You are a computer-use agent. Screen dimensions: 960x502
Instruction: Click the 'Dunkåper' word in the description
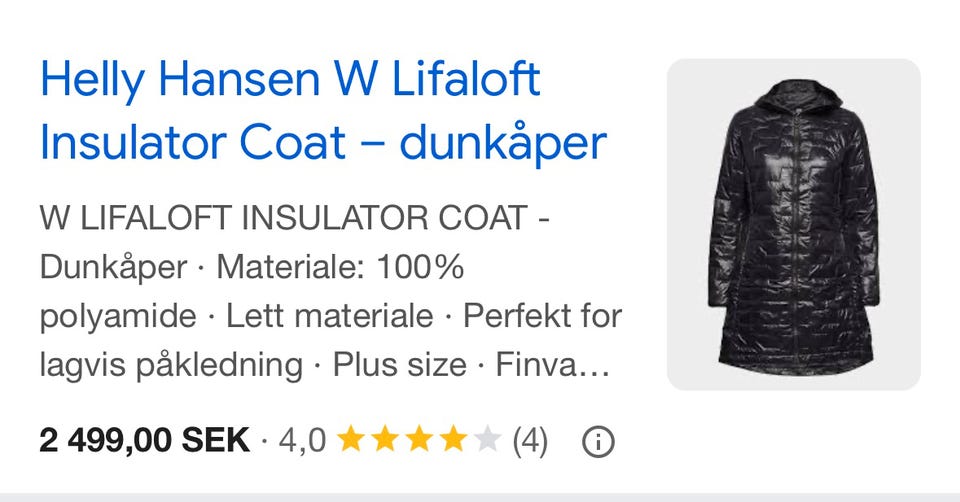pos(113,268)
